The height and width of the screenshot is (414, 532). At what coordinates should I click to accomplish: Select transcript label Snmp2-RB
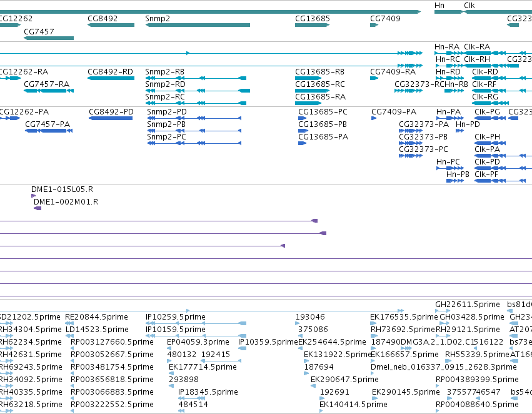164,72
